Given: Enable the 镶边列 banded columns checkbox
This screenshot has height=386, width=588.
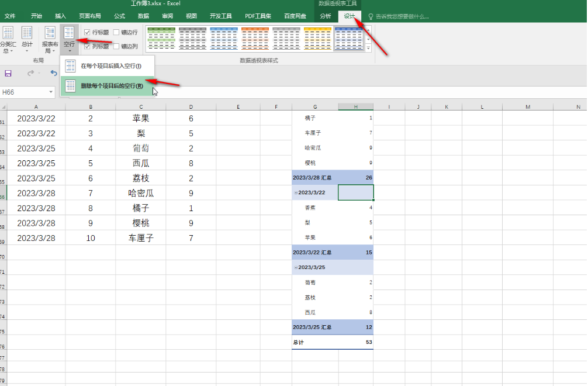Looking at the screenshot, I should coord(117,46).
